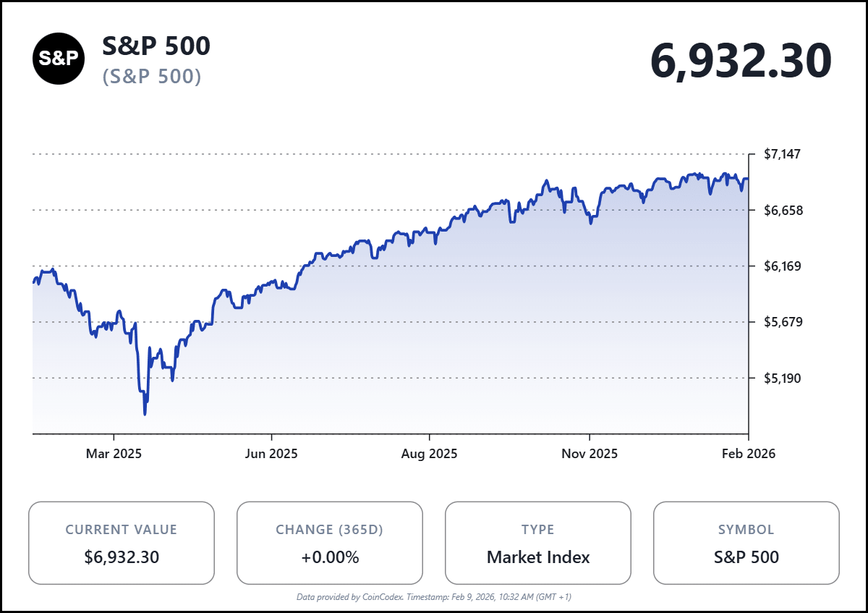The width and height of the screenshot is (868, 613).
Task: Click the large 6,932.30 price figure
Action: point(741,61)
